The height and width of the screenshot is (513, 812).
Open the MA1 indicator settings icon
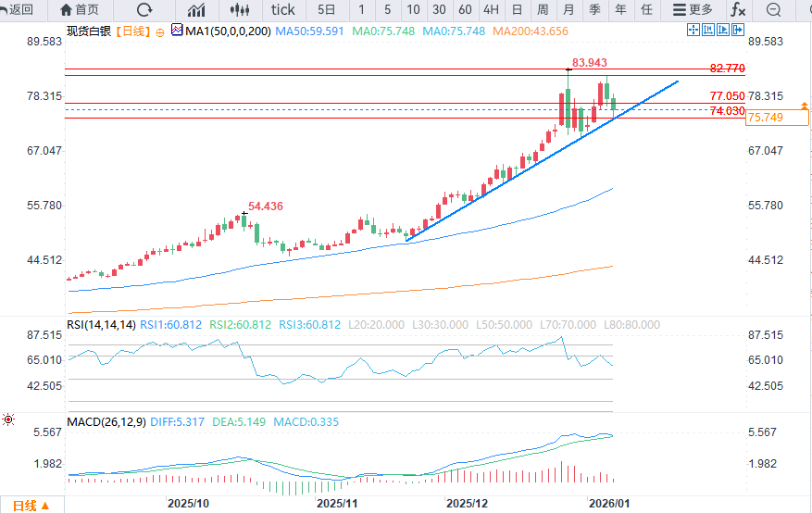[x=177, y=31]
